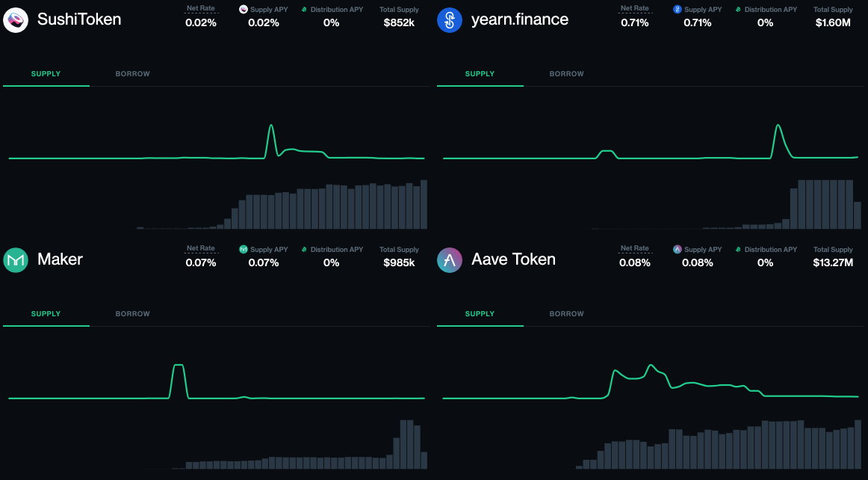This screenshot has width=868, height=480.
Task: Click Aave net rate value 0.08%
Action: [x=634, y=262]
